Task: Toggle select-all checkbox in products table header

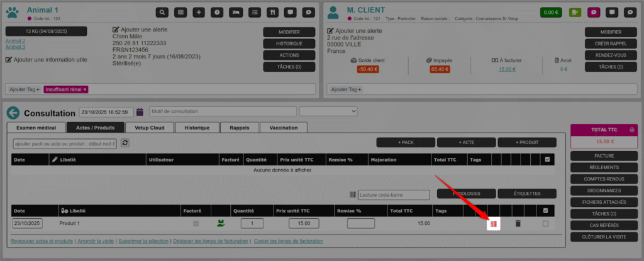Action: coord(545,210)
